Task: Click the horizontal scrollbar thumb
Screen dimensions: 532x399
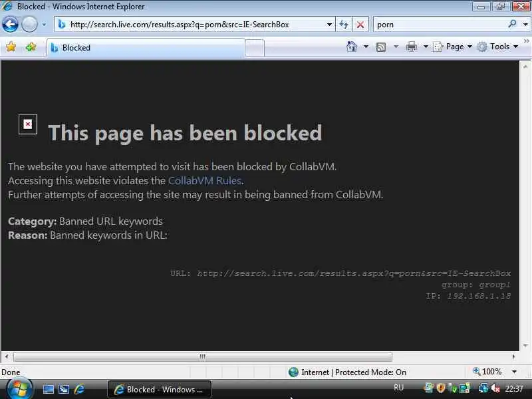Action: (203, 356)
